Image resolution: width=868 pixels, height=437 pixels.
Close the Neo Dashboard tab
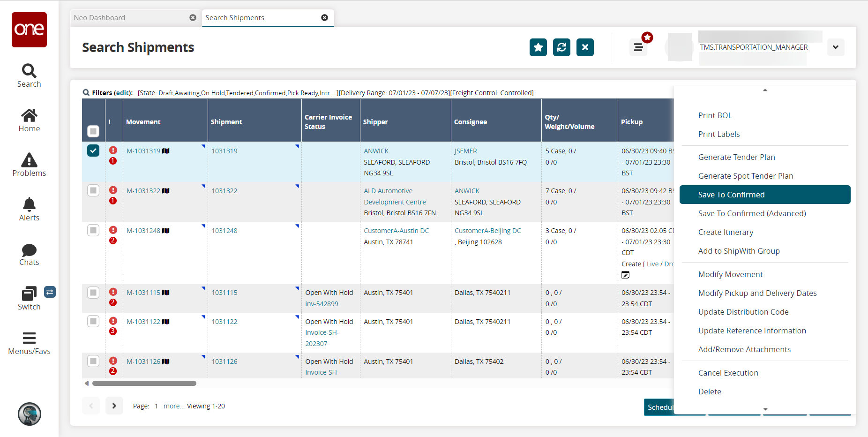point(193,18)
